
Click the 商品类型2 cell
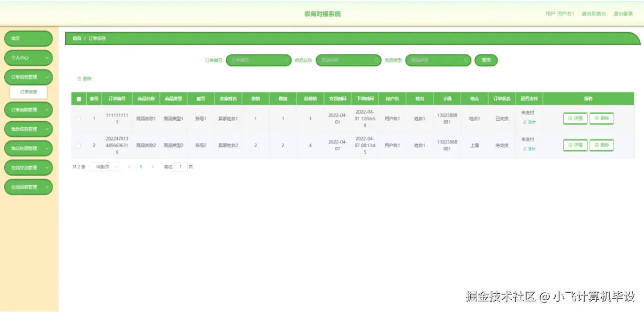coord(173,146)
